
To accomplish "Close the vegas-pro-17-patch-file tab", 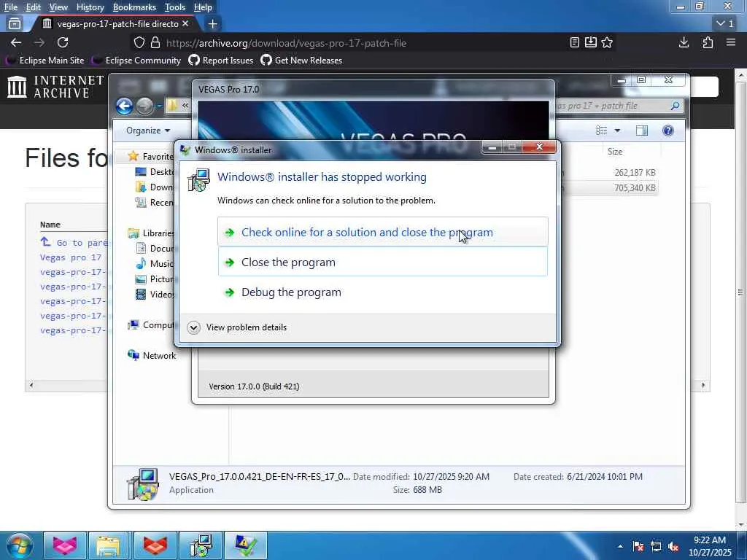I will click(x=185, y=23).
